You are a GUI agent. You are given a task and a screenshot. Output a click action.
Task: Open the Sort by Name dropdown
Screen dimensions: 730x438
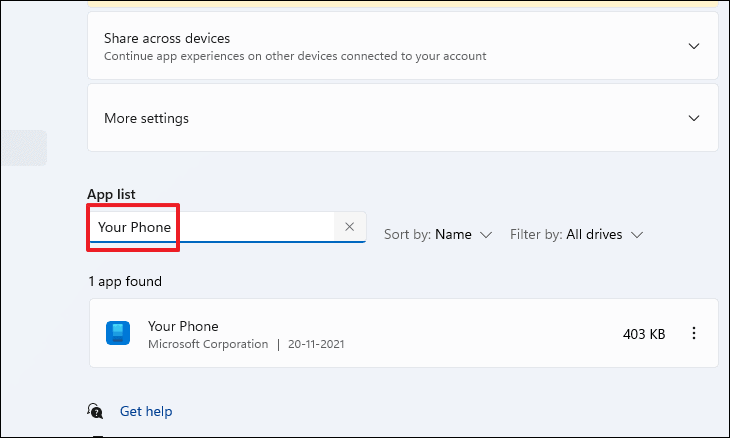tap(438, 234)
